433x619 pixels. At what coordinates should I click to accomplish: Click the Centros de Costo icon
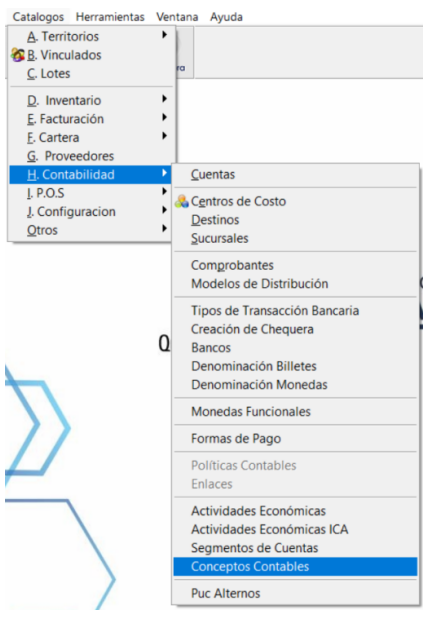click(182, 201)
